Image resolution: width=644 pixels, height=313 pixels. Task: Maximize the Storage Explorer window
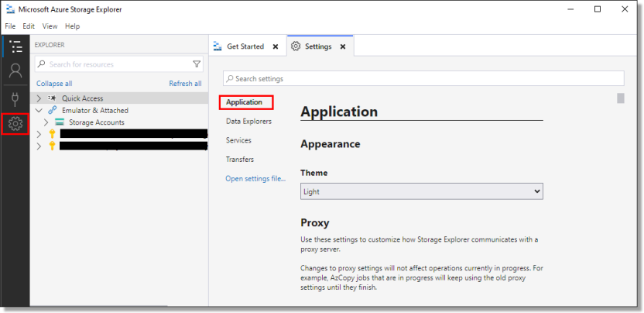pos(598,9)
